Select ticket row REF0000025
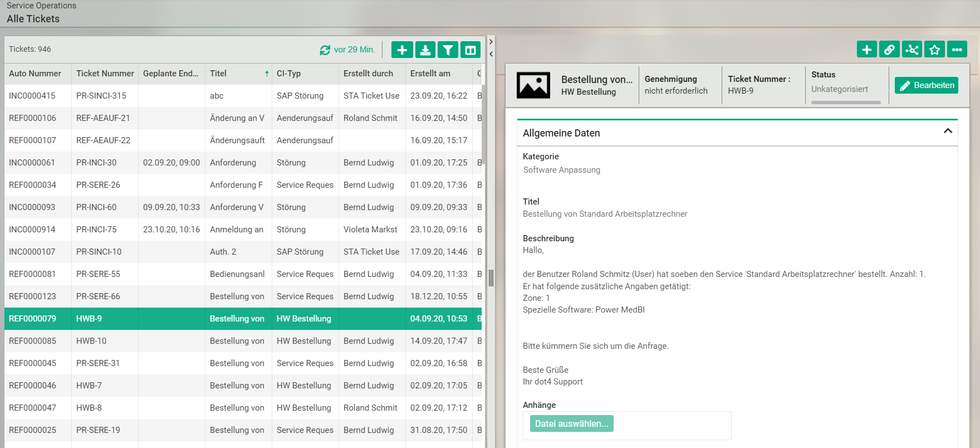Screen dimensions: 980x448 243,430
